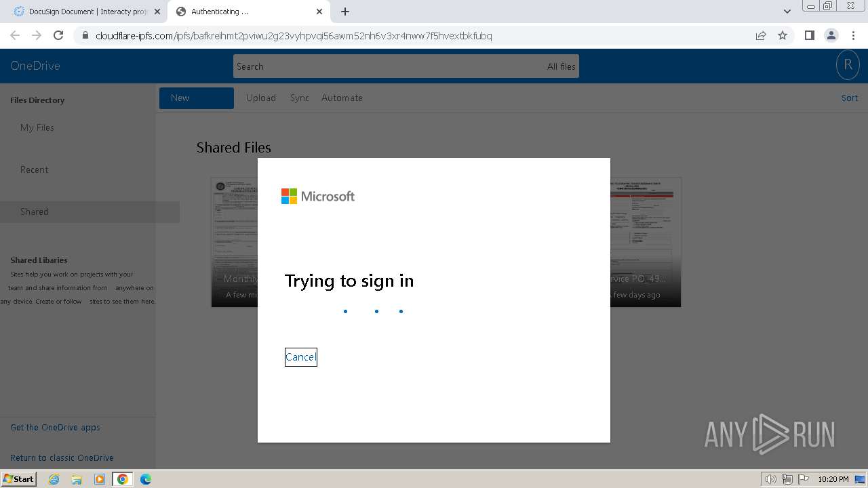Click the Chrome taskbar icon
Image resolution: width=868 pixels, height=488 pixels.
[x=123, y=479]
